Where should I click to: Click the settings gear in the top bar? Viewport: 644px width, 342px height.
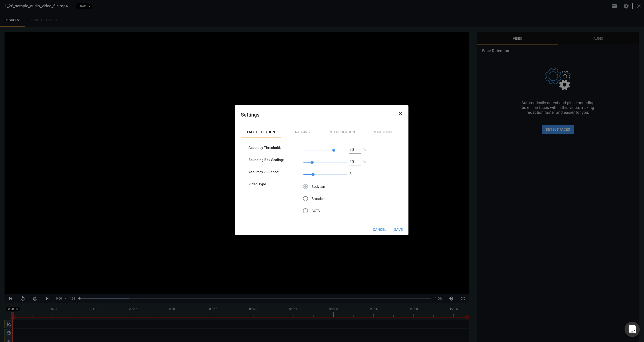(x=626, y=6)
